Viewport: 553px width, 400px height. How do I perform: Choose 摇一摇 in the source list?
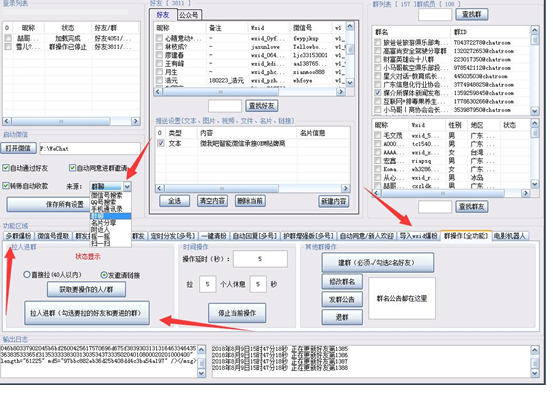point(100,237)
